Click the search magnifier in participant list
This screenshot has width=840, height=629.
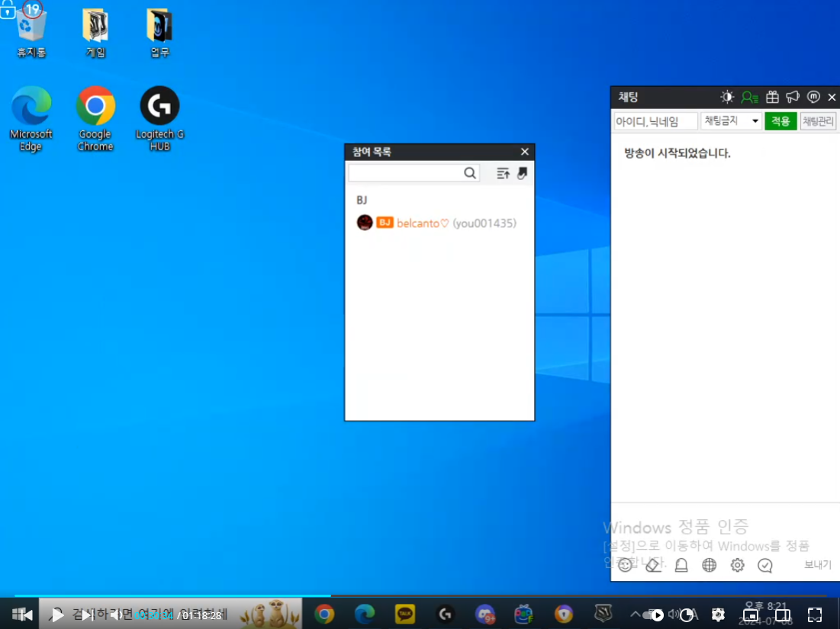point(470,174)
